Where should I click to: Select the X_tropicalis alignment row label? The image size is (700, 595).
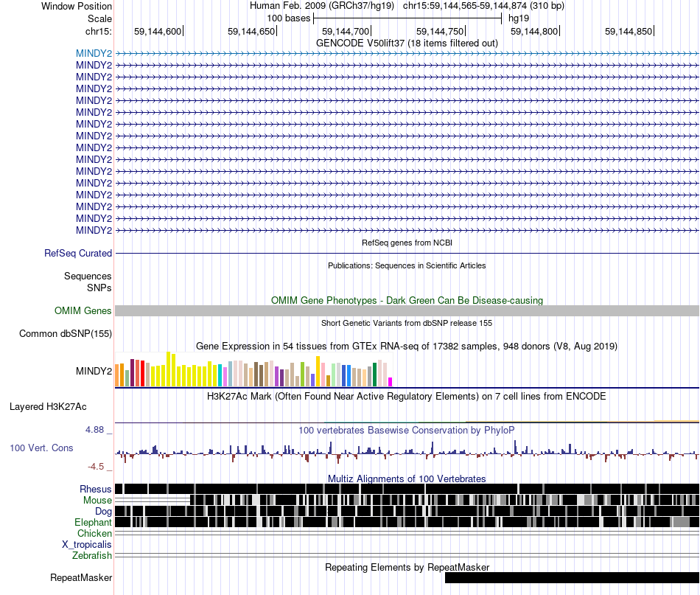[x=87, y=545]
